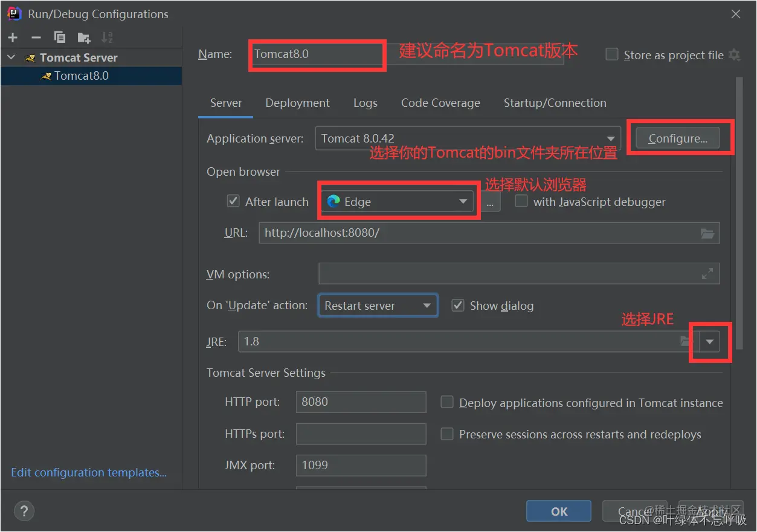Screen dimensions: 757x532
Task: Sort configurations alphabetically
Action: 107,37
